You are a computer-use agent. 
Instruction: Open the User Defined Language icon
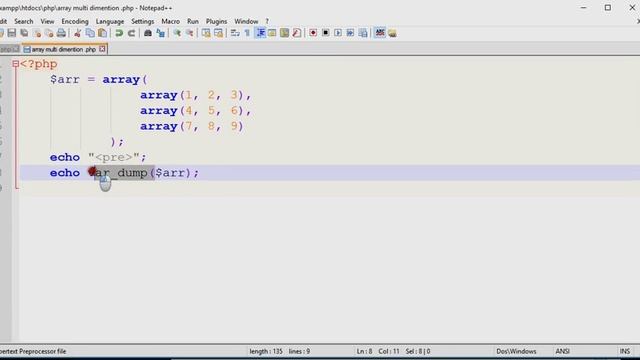(272, 33)
